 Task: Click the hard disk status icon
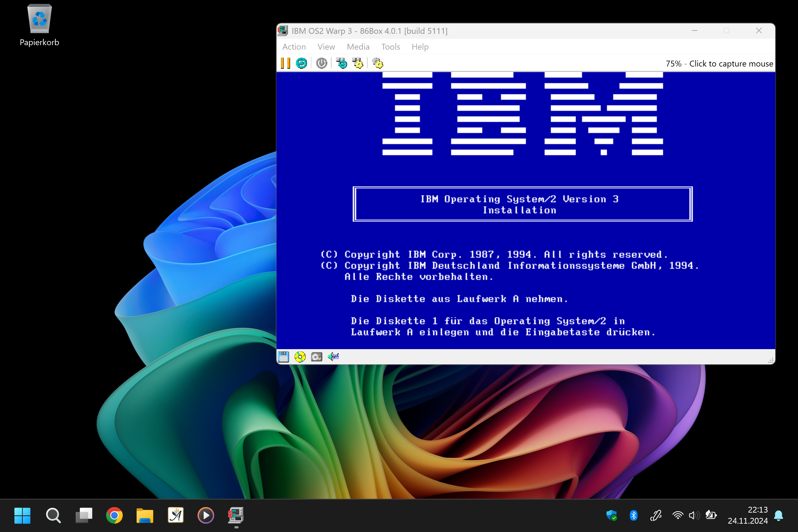pyautogui.click(x=316, y=357)
